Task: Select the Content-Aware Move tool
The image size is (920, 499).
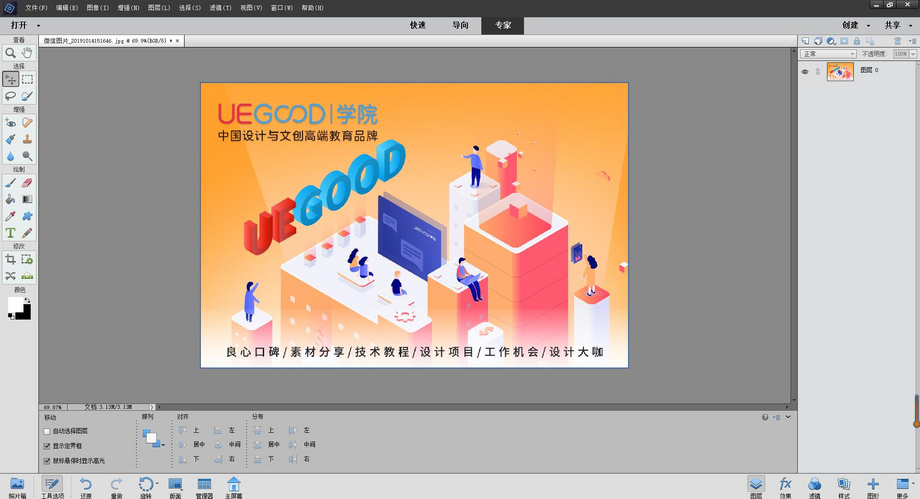Action: point(11,276)
